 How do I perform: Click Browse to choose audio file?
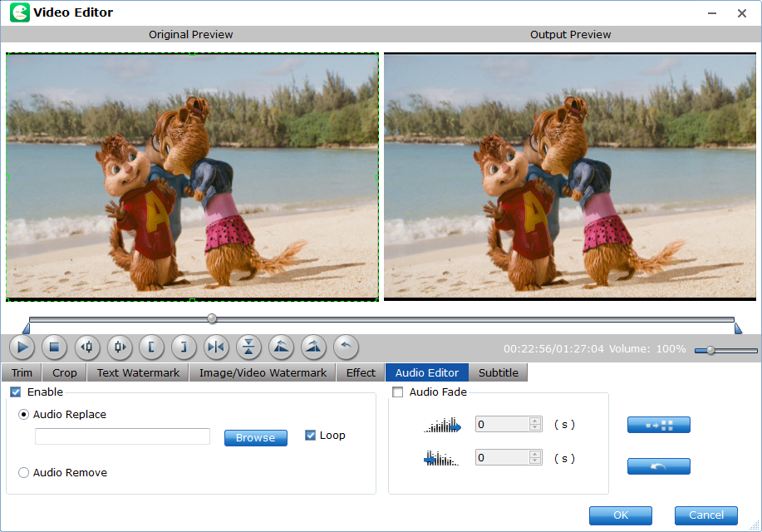pyautogui.click(x=255, y=438)
